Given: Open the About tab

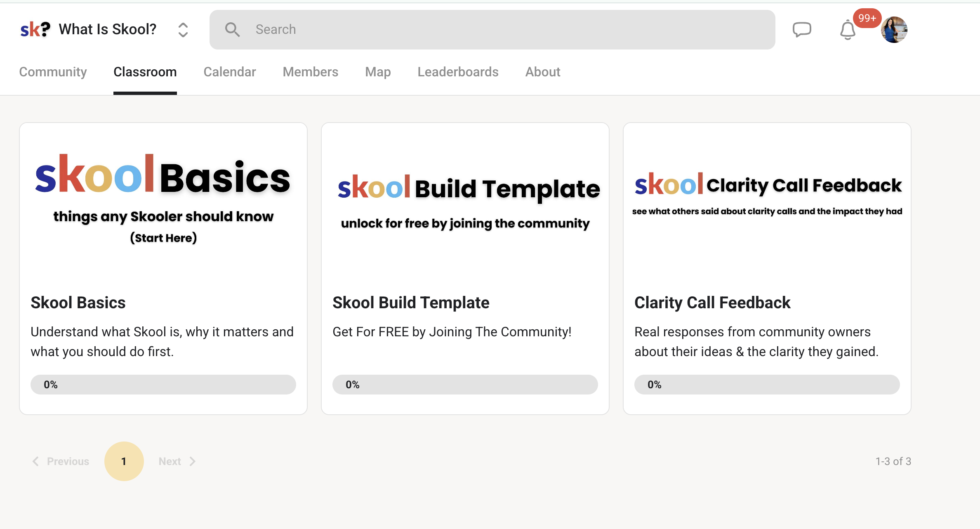Looking at the screenshot, I should pos(543,72).
